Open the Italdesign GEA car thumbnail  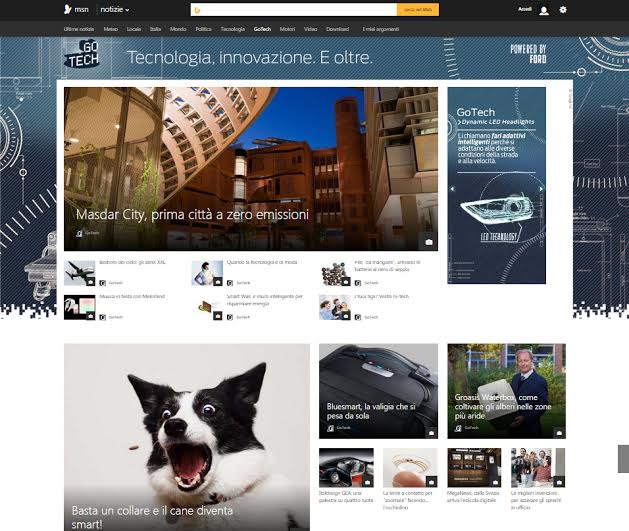click(x=346, y=467)
